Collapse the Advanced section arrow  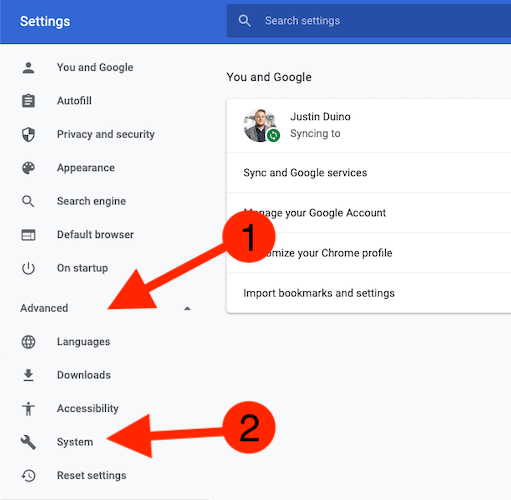187,308
